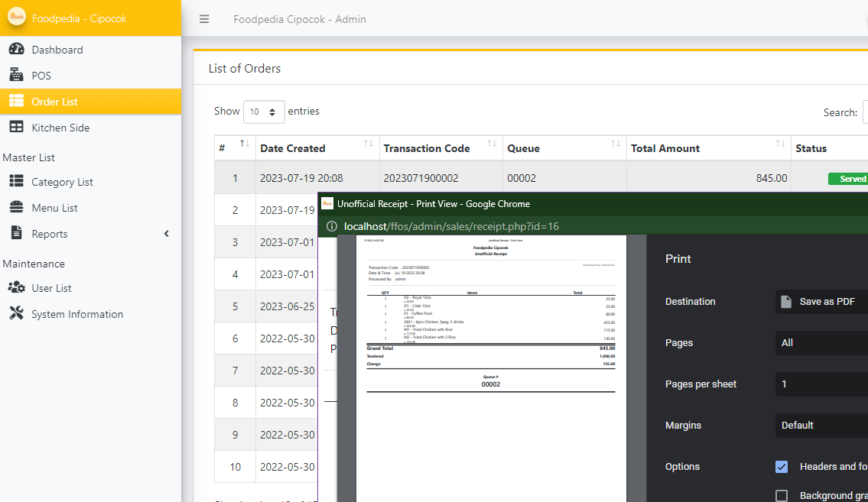Click the Foodpedia Cipocok - Admin title

coord(300,19)
